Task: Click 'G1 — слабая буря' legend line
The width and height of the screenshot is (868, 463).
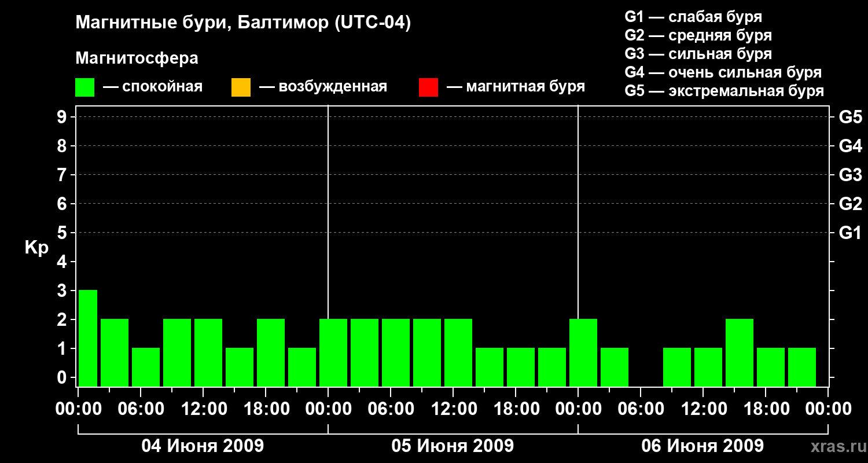Action: pyautogui.click(x=693, y=17)
